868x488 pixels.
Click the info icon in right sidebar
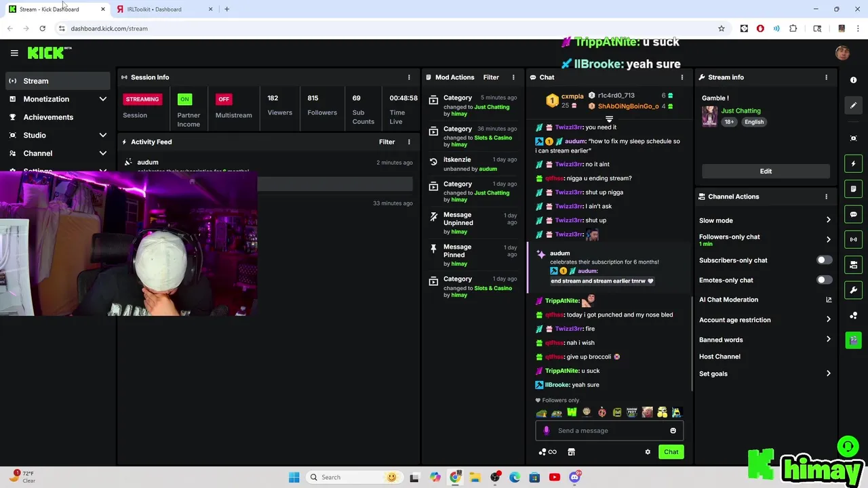(853, 80)
